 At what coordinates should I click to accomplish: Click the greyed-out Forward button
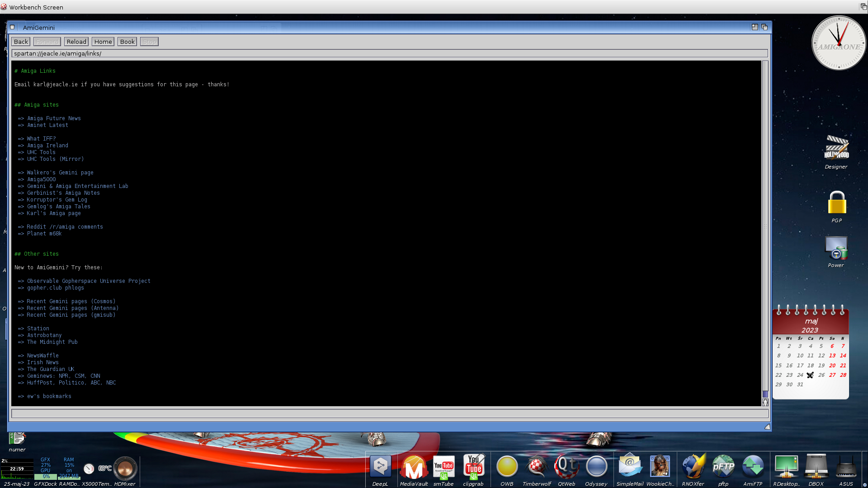(47, 42)
